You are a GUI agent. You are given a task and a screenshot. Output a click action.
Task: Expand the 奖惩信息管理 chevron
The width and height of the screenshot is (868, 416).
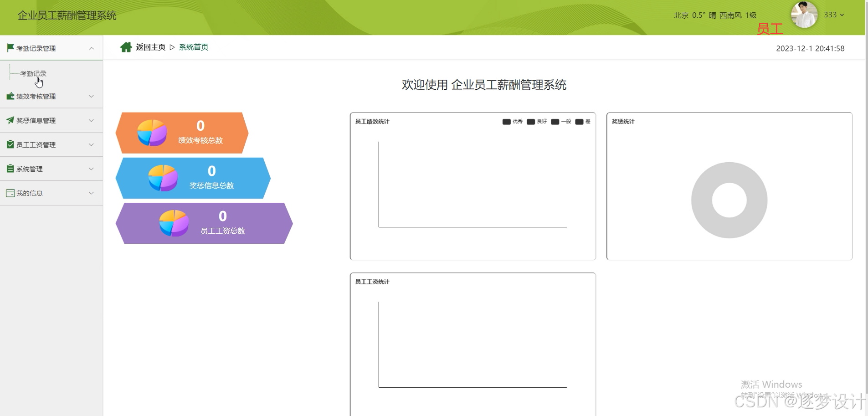coord(91,120)
